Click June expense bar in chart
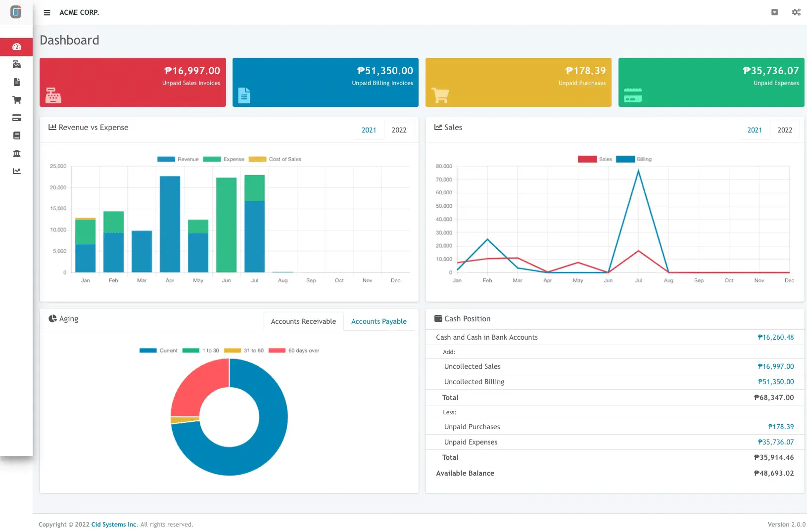The image size is (807, 532). tap(226, 225)
